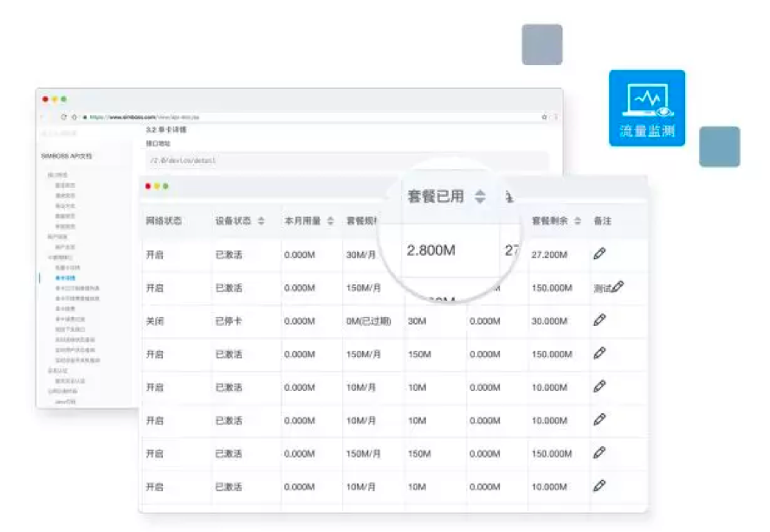
Task: Click the 接口地址 label in the browser window
Action: tap(159, 144)
